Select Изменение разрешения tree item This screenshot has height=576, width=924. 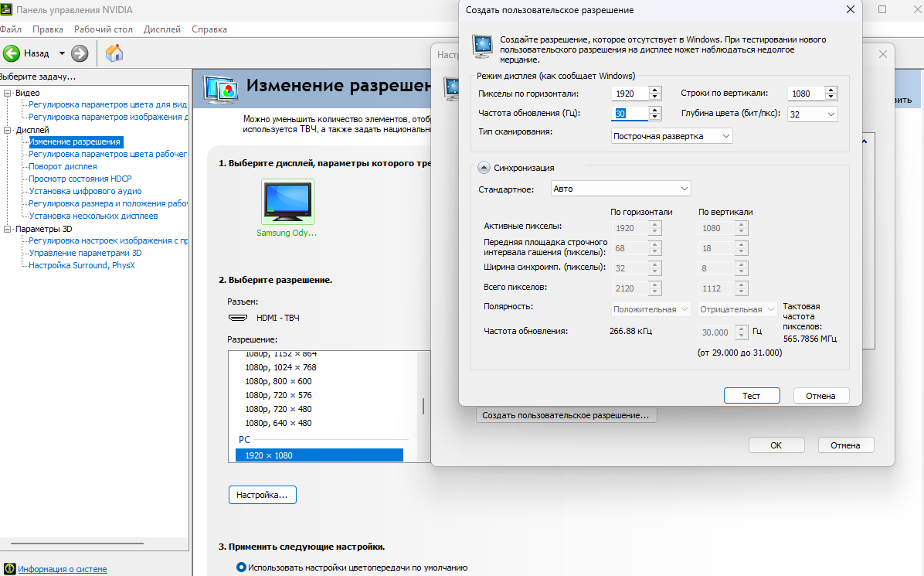coord(76,141)
